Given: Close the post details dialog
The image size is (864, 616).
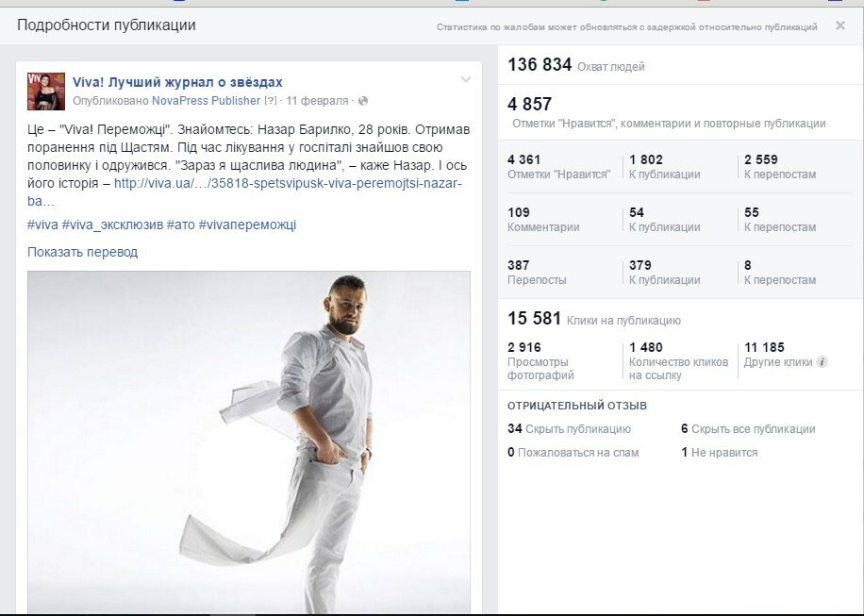Looking at the screenshot, I should coord(839,25).
